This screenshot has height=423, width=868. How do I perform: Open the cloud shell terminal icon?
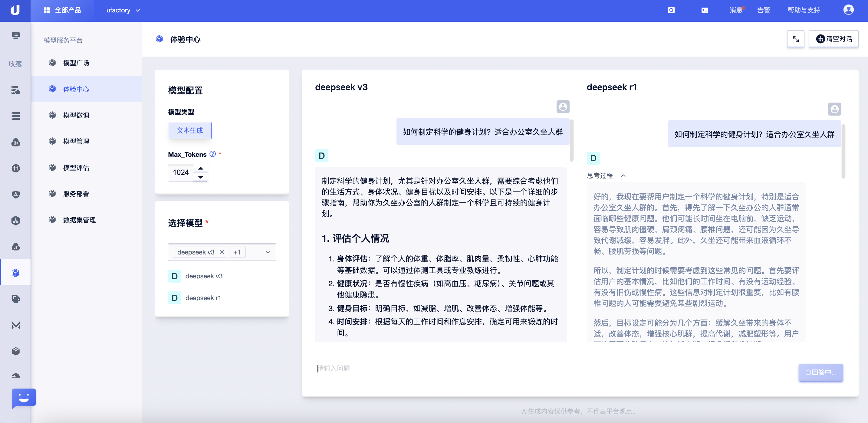click(704, 10)
